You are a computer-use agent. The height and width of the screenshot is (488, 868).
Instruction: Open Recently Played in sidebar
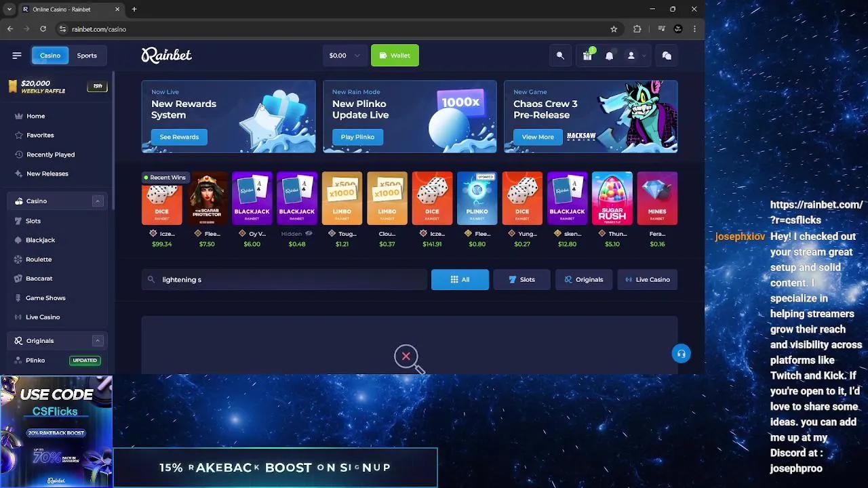click(x=50, y=155)
